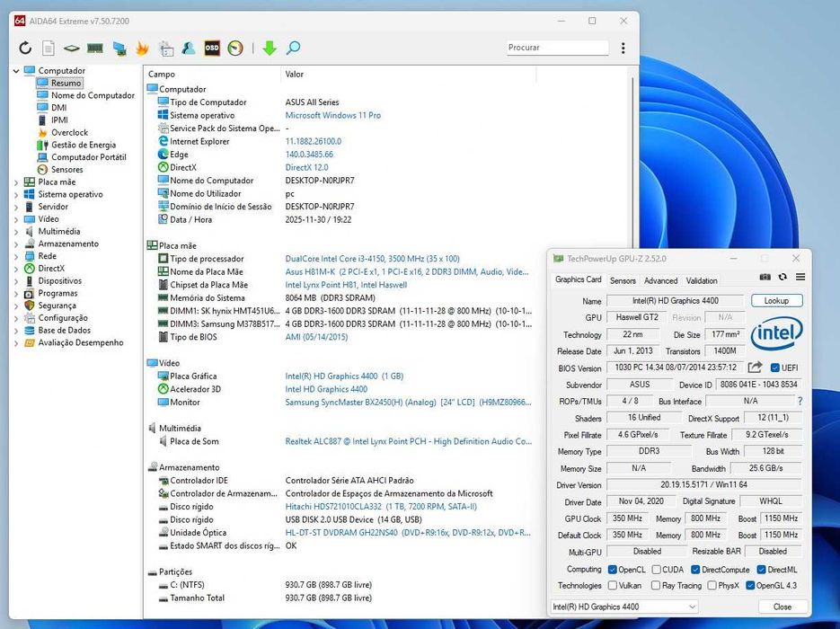This screenshot has height=629, width=840.
Task: Toggle the PhysX checkbox
Action: click(712, 586)
